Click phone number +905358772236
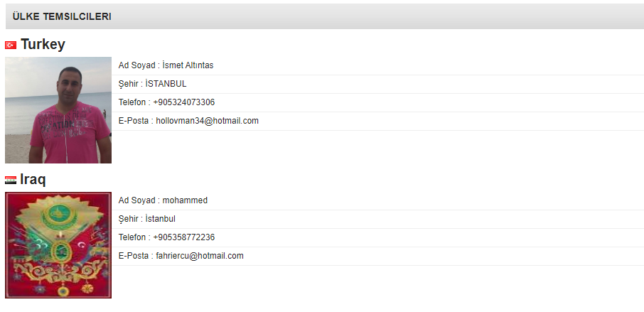Image resolution: width=644 pixels, height=312 pixels. 183,237
